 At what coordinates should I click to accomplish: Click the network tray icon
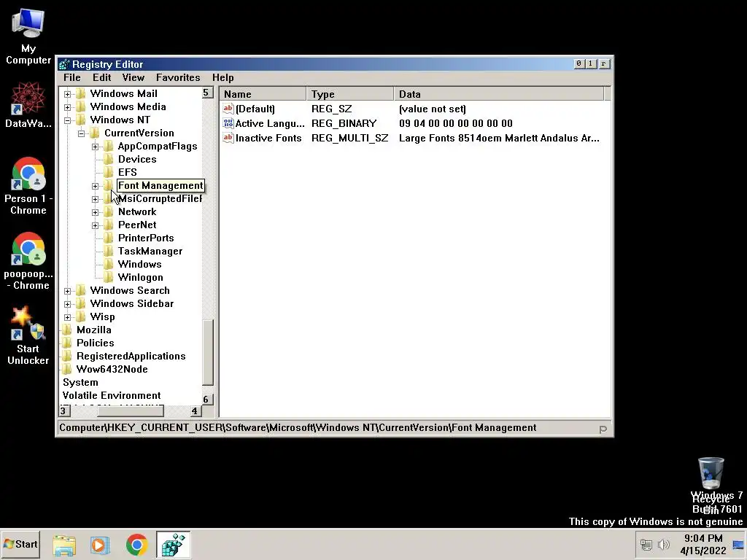click(646, 544)
